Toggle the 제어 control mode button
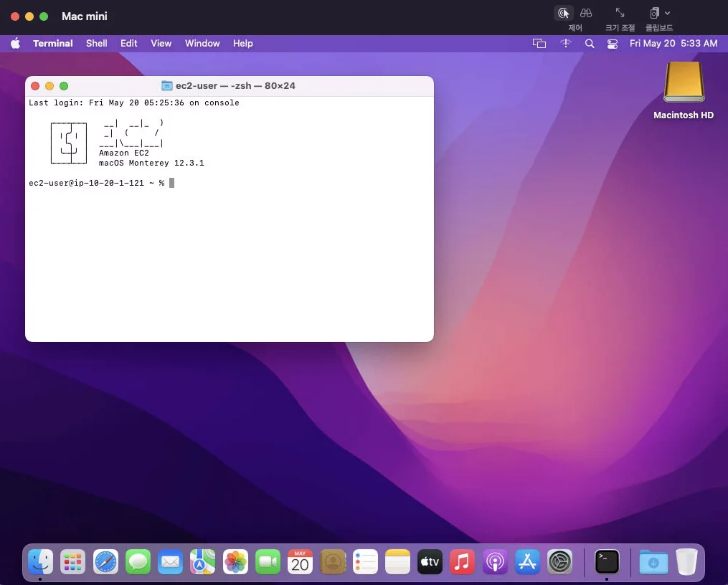Viewport: 728px width, 585px height. 564,14
